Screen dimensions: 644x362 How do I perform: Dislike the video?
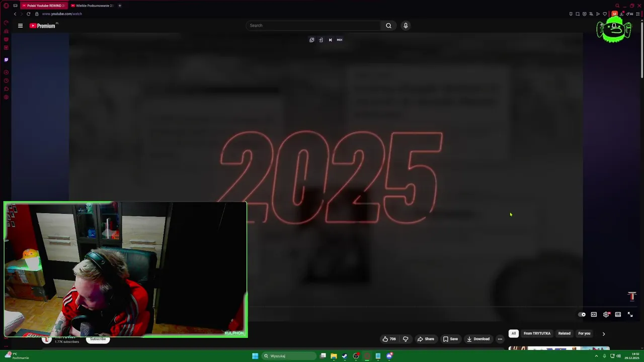coord(406,339)
